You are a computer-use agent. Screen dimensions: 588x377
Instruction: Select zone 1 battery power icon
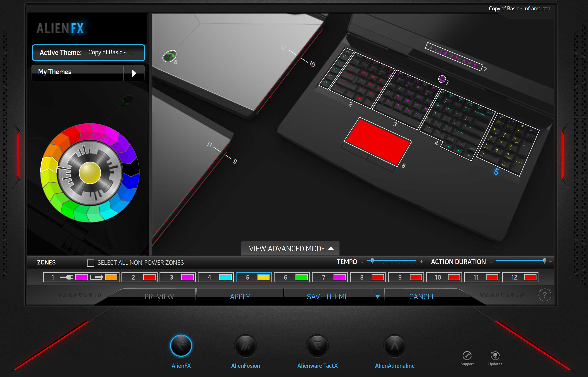tap(97, 277)
